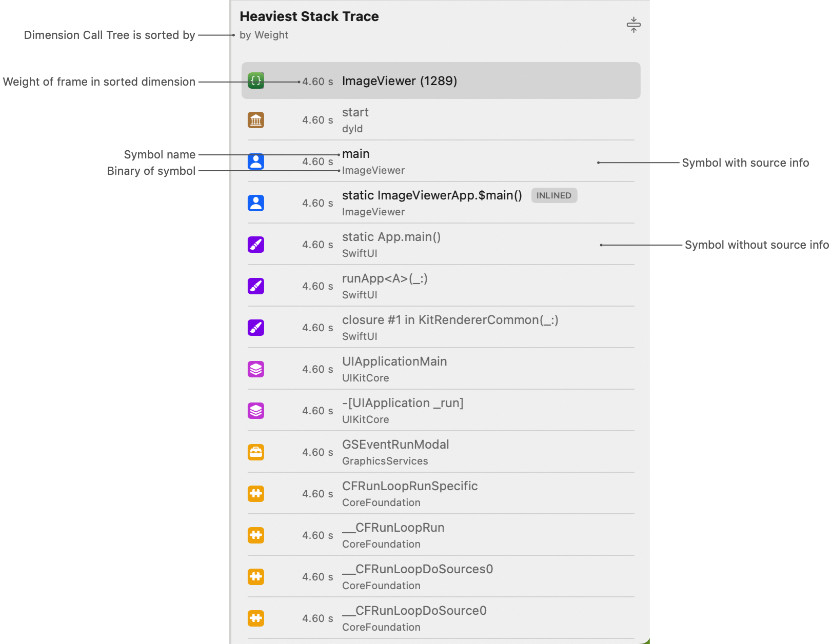Click the SwiftUI icon beside runApp<A>(_:)
The image size is (832, 644).
pos(255,286)
